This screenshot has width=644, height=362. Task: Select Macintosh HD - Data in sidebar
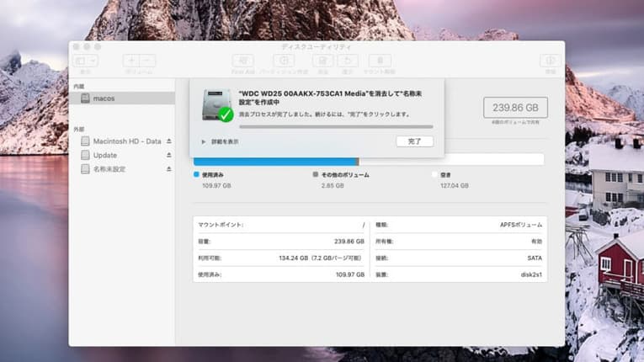[x=126, y=141]
